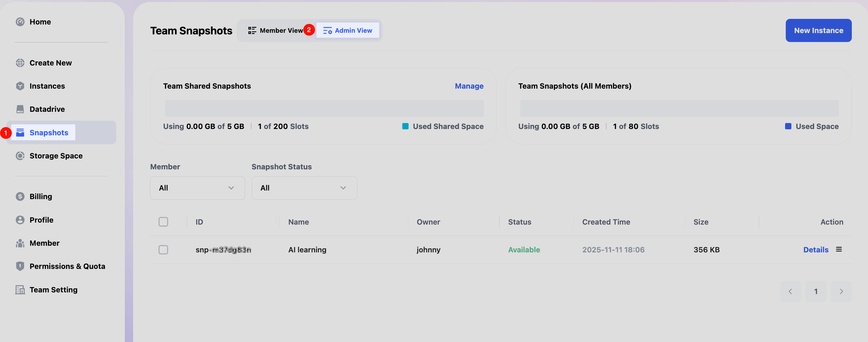The width and height of the screenshot is (868, 342).
Task: Click the Home gauge icon in sidebar
Action: [x=20, y=22]
